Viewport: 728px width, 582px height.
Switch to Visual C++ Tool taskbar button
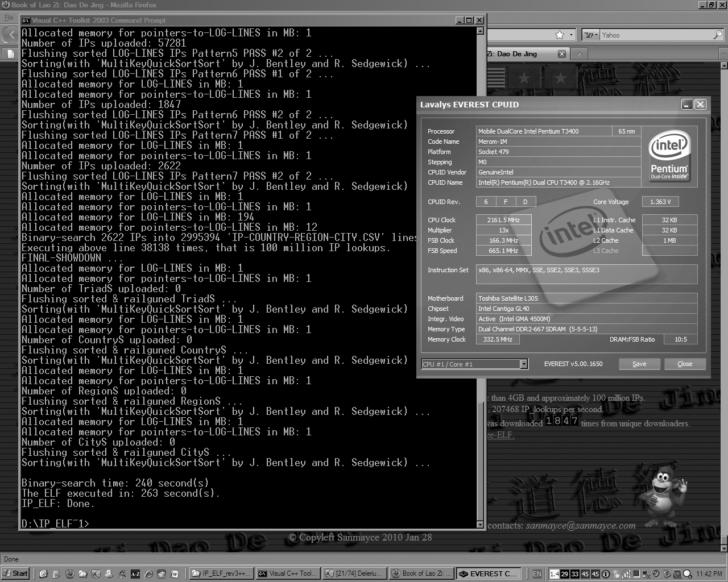click(x=288, y=573)
